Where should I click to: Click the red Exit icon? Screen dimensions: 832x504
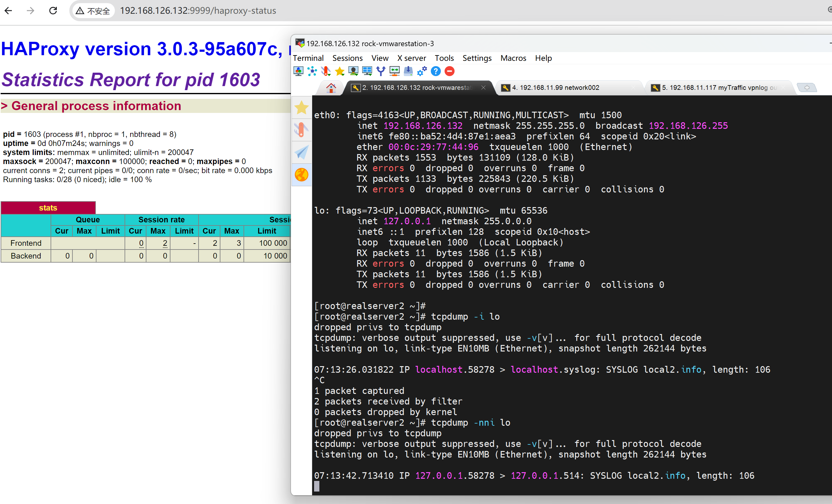click(450, 71)
